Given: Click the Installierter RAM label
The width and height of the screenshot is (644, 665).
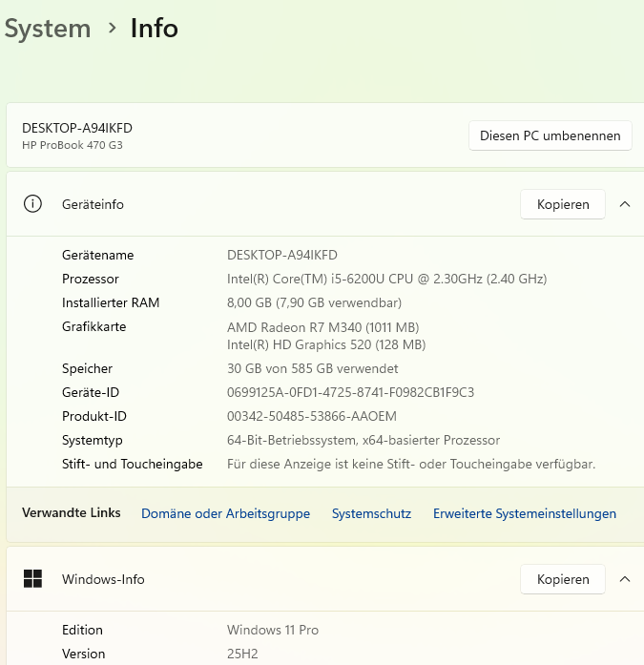Looking at the screenshot, I should point(111,302).
